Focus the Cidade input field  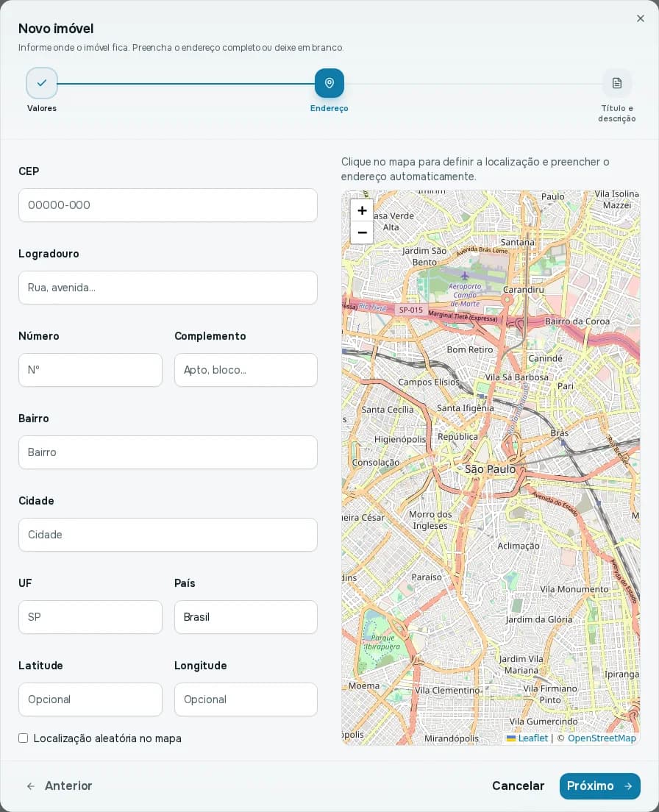[168, 535]
